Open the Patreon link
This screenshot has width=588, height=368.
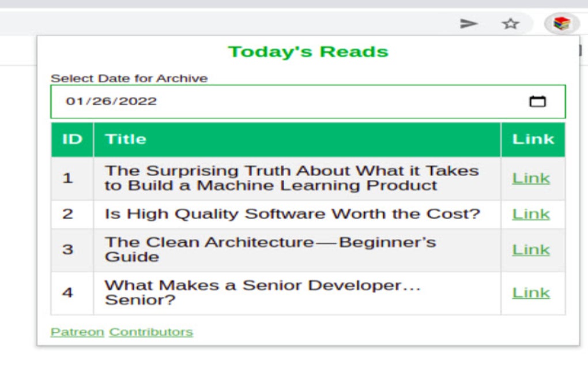point(77,332)
